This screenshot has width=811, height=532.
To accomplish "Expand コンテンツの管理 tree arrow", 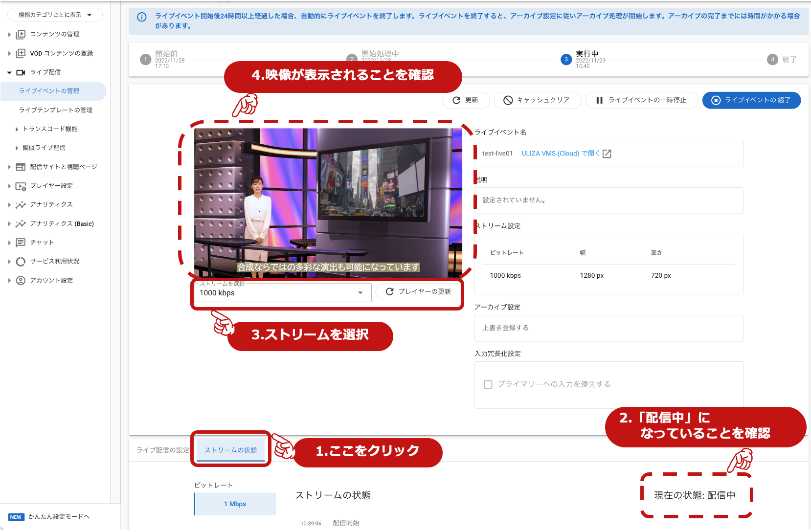I will click(x=9, y=34).
